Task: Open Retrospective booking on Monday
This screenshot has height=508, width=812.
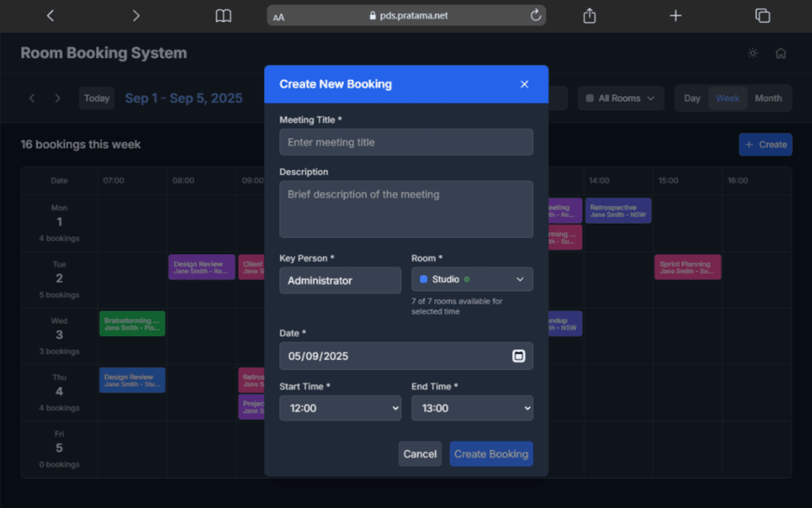Action: click(618, 211)
